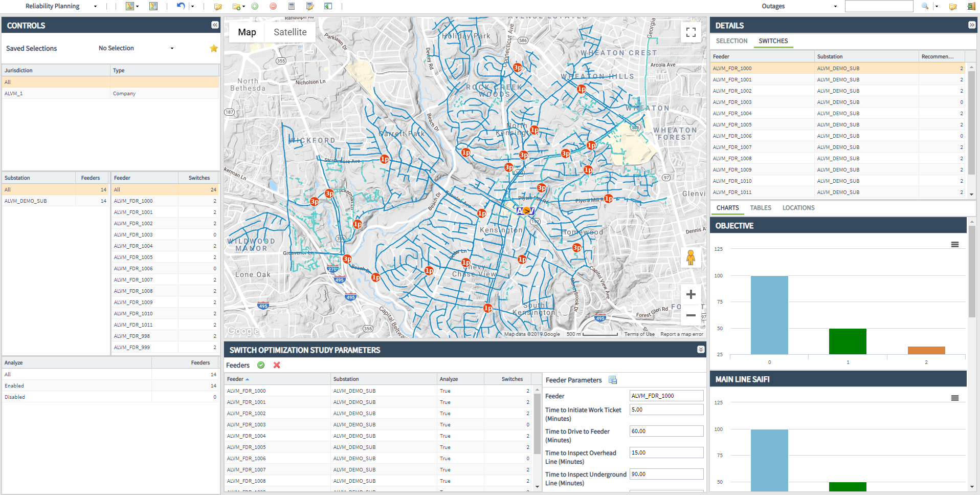Click the blue bar for value 0 in Objective chart
This screenshot has height=495, width=980.
769,315
